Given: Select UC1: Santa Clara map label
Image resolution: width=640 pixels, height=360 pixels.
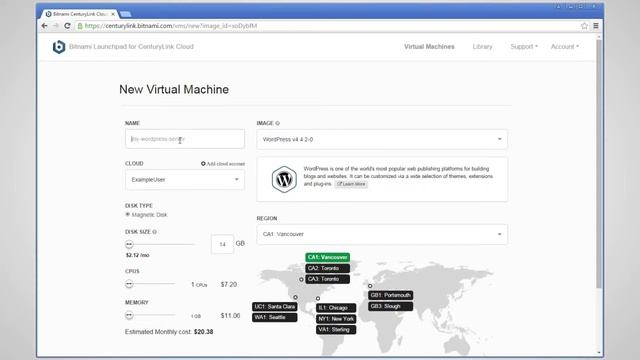Looking at the screenshot, I should (274, 307).
